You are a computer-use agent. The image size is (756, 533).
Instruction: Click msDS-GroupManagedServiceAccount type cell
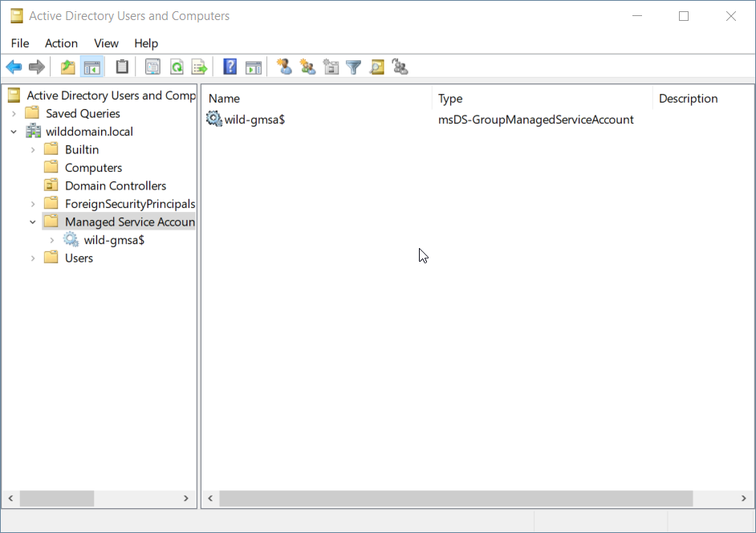tap(535, 119)
